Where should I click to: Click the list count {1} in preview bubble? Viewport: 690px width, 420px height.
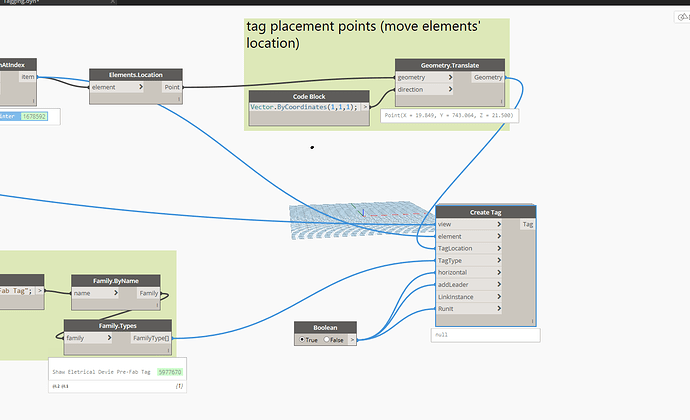click(x=180, y=386)
